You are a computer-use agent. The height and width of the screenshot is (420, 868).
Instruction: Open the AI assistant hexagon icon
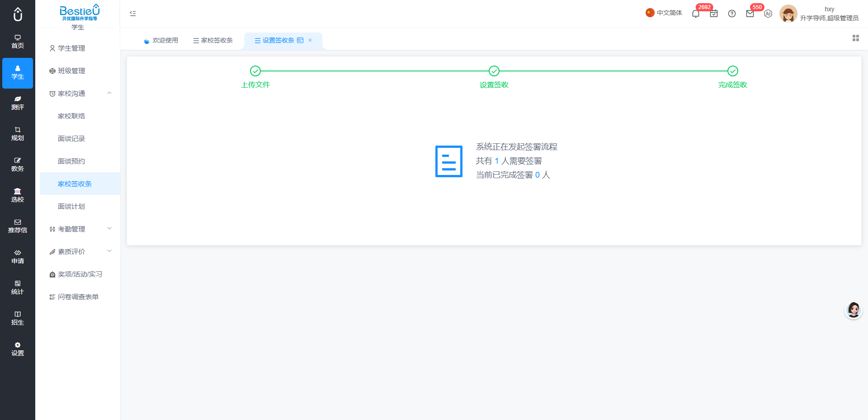click(768, 14)
